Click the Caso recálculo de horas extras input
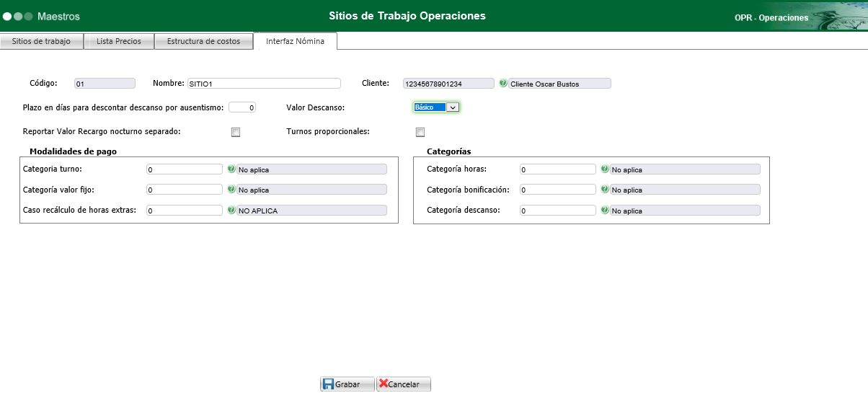 [x=185, y=211]
